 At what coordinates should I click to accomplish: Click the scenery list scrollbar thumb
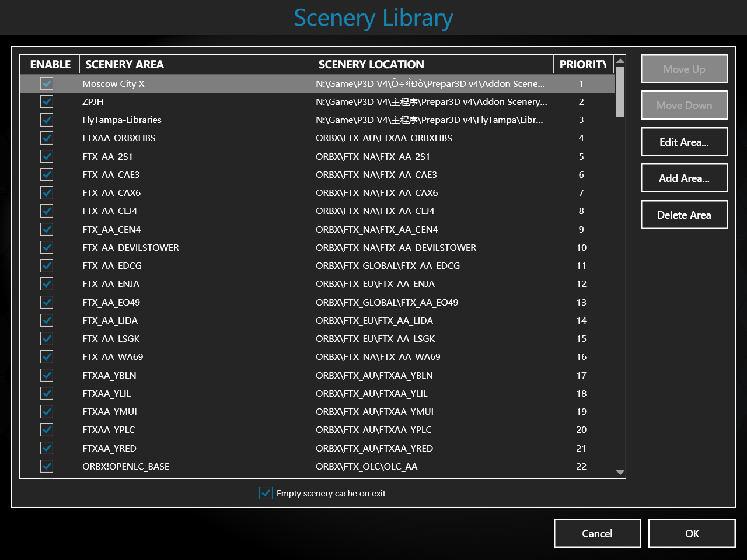(620, 92)
